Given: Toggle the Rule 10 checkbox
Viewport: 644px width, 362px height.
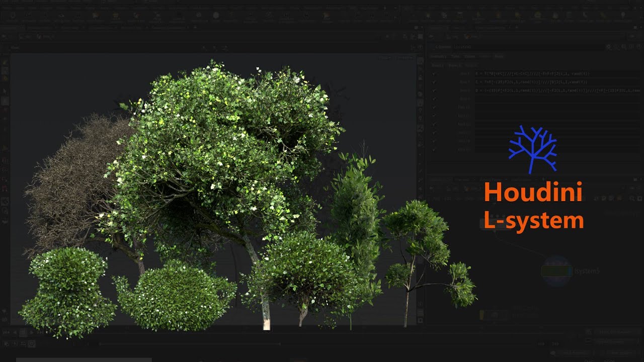Looking at the screenshot, I should (434, 107).
